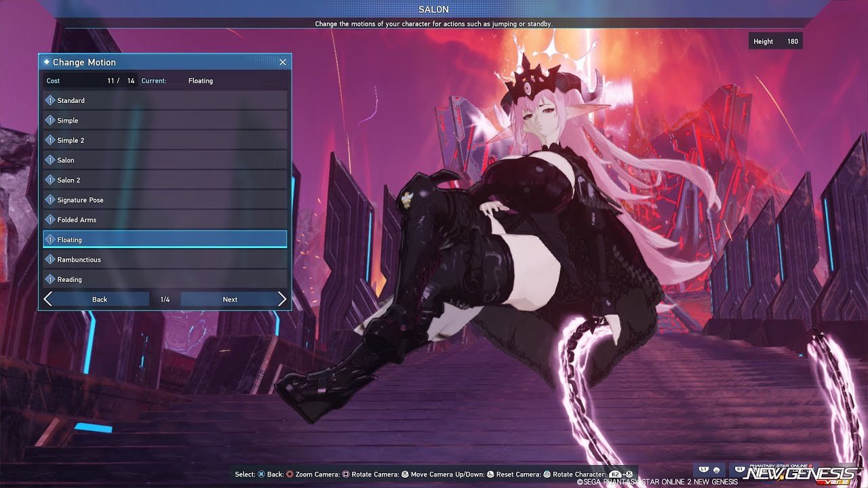This screenshot has width=868, height=488.
Task: Select the Reading motion
Action: (165, 279)
